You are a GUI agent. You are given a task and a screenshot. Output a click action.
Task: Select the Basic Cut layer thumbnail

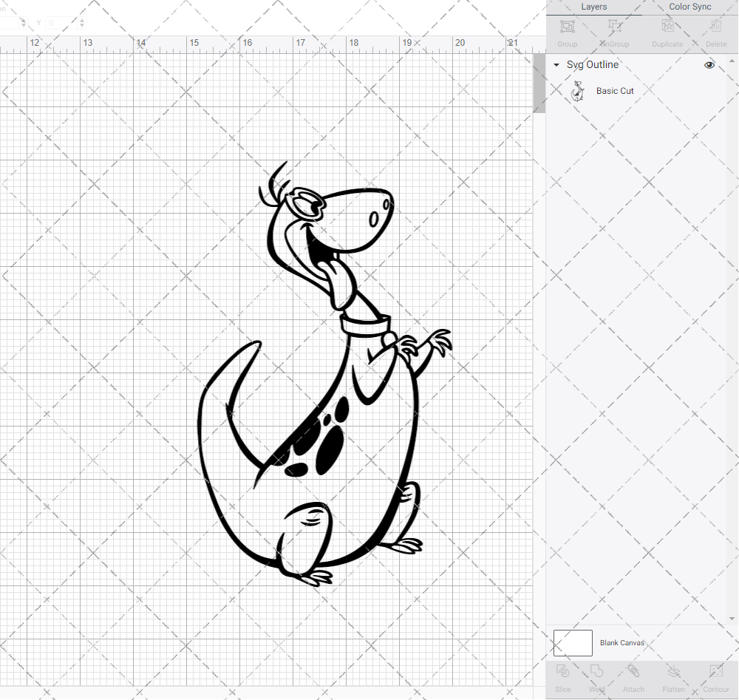click(x=577, y=91)
